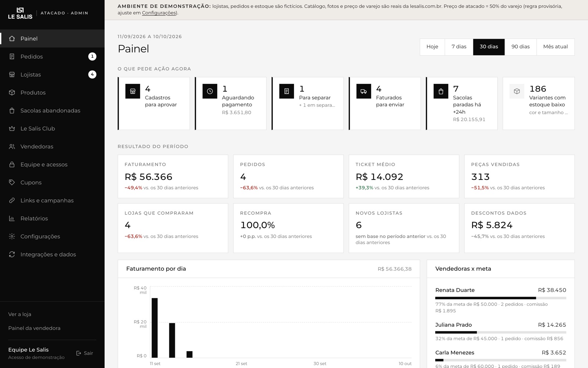Click the Le Salis logo
The width and height of the screenshot is (588, 368).
click(20, 13)
